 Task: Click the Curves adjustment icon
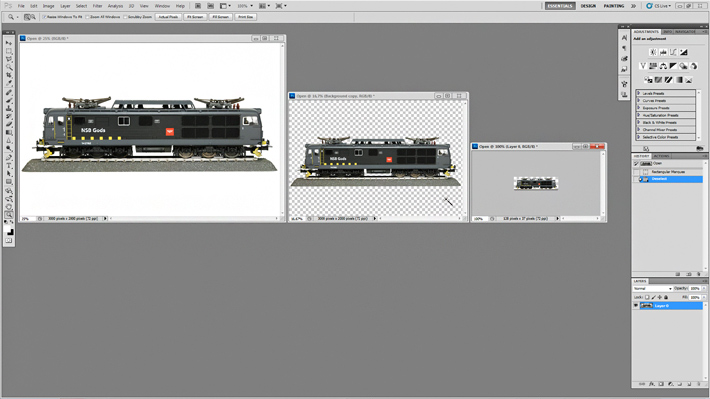[x=673, y=52]
